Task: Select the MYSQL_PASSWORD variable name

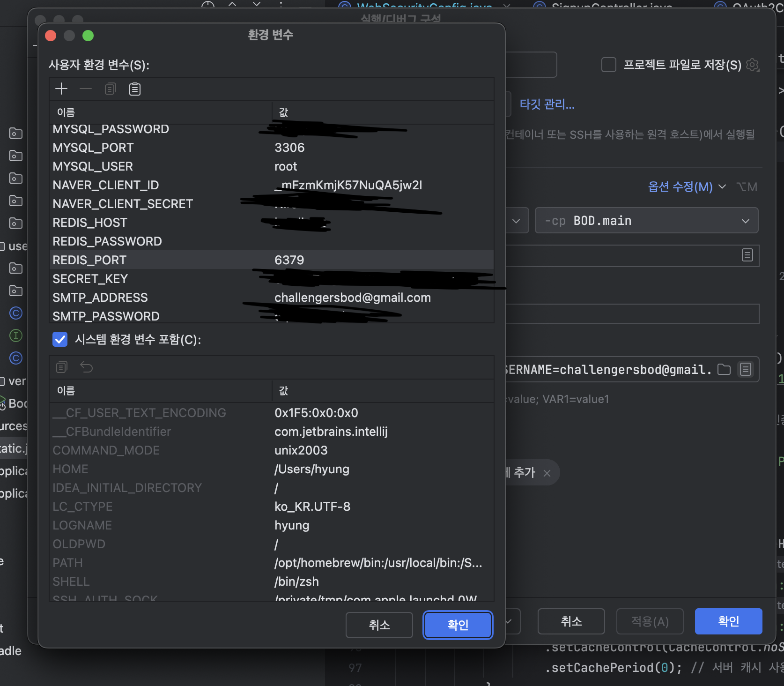Action: 111,129
